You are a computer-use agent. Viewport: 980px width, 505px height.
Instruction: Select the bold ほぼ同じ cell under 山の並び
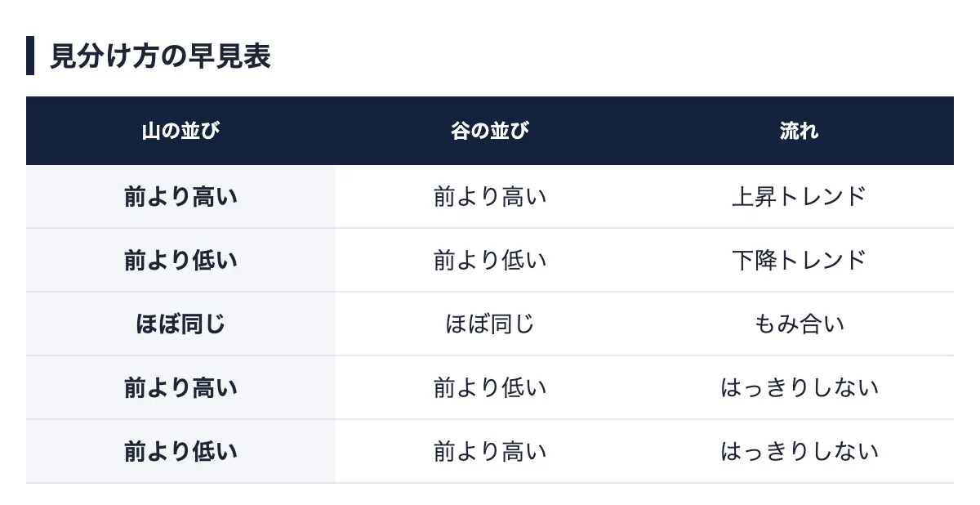pyautogui.click(x=180, y=324)
